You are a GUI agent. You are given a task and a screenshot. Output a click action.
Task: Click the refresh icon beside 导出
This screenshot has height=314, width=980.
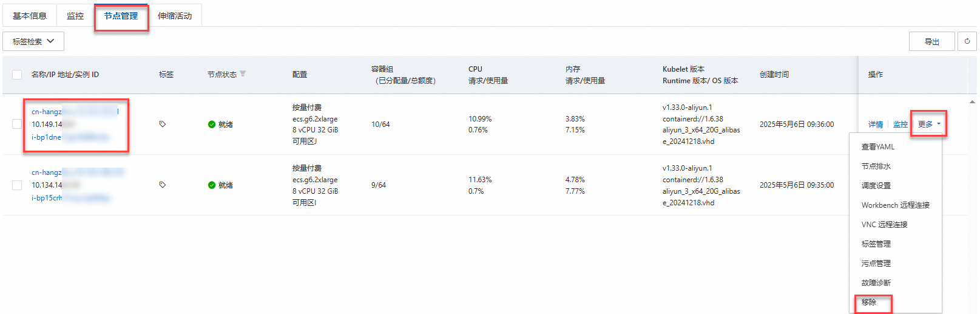coord(967,41)
